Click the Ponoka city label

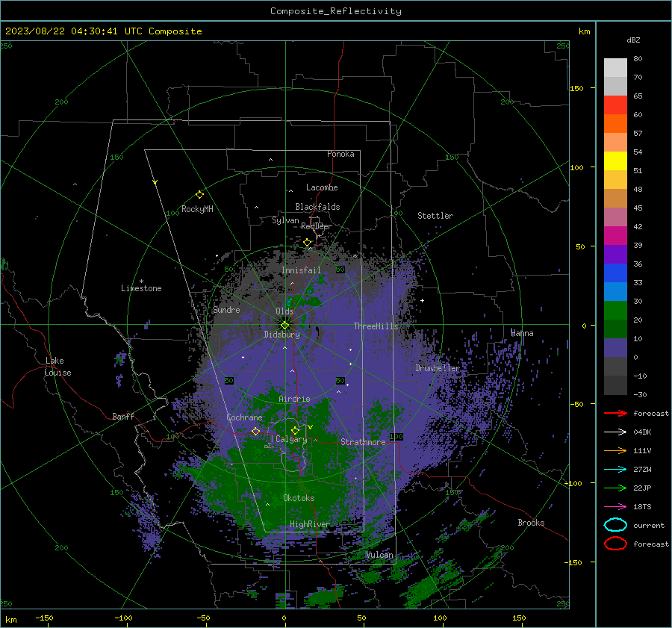340,154
